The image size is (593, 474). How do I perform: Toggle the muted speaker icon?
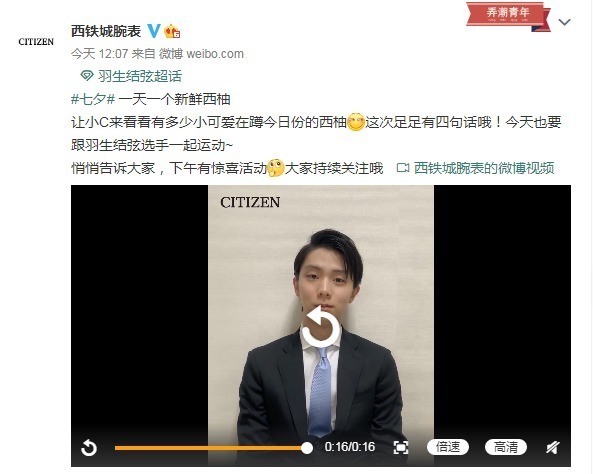[553, 448]
